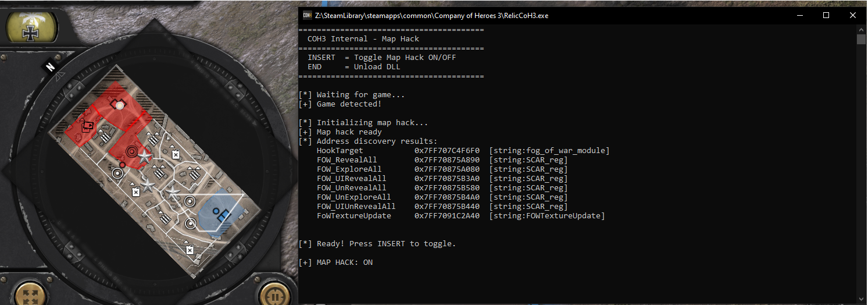The width and height of the screenshot is (868, 305).
Task: Click '[+] Game detected!' line
Action: point(340,104)
